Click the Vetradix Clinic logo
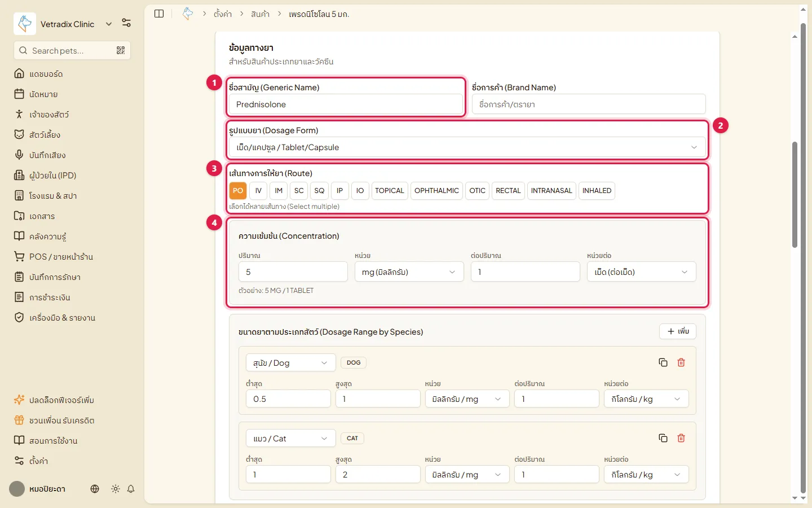Screen dimensions: 812x508 click(25, 24)
